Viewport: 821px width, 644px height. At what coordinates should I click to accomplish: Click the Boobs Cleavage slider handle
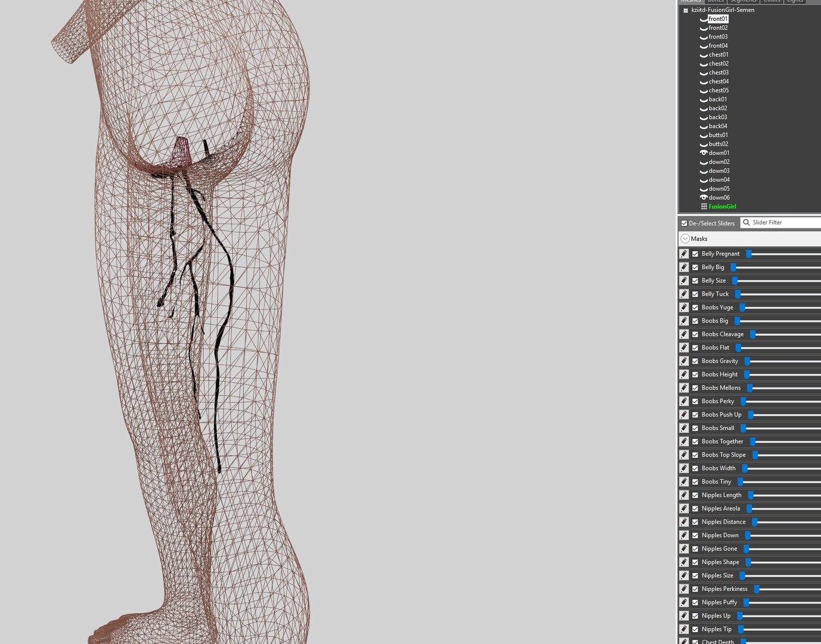pos(753,335)
